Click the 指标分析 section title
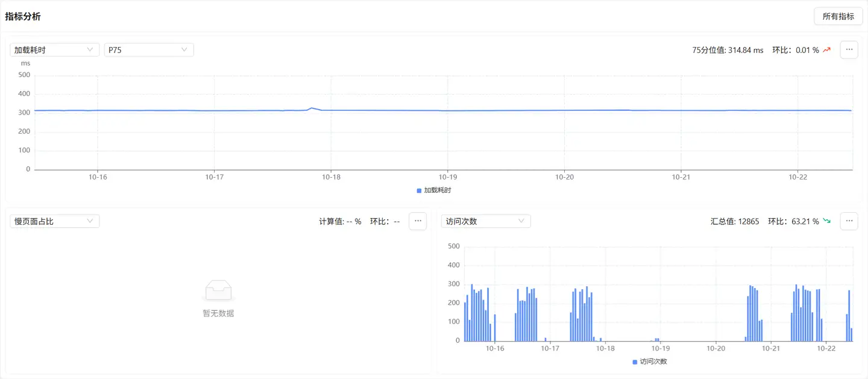The height and width of the screenshot is (379, 868). [x=23, y=16]
